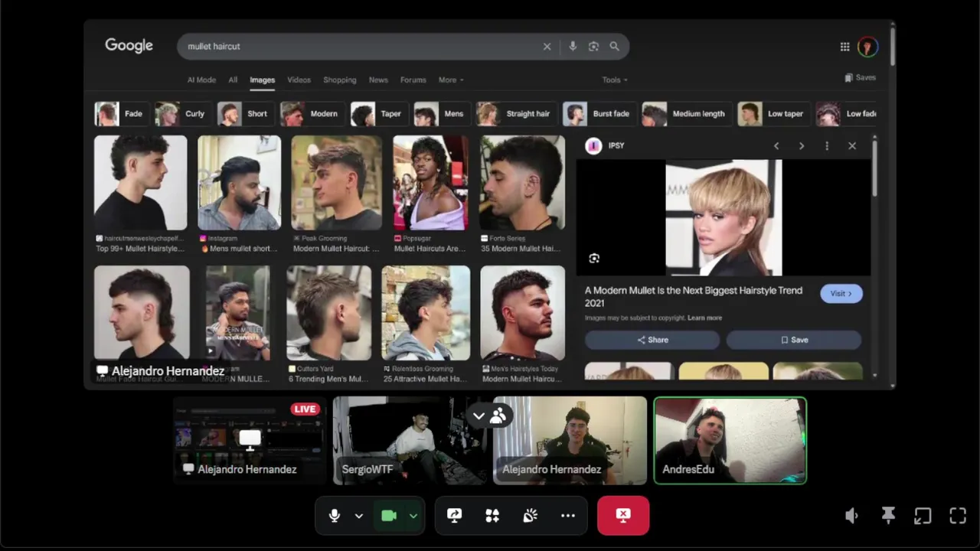Open the Forums tab
The image size is (980, 551).
coord(413,80)
